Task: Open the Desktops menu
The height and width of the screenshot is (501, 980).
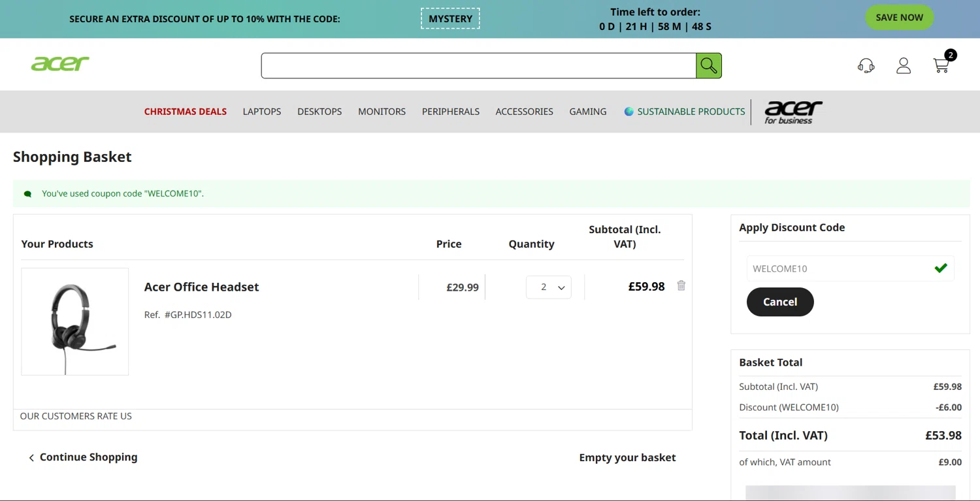Action: pyautogui.click(x=319, y=112)
